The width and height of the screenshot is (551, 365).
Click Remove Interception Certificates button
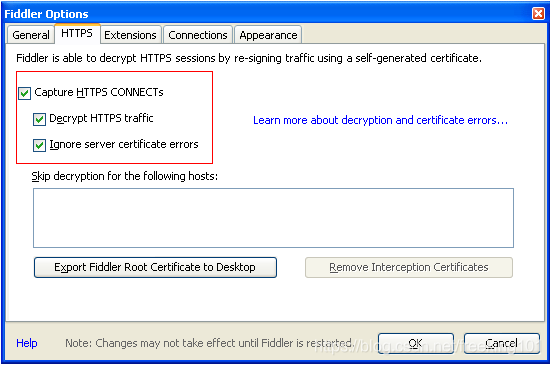[x=409, y=267]
